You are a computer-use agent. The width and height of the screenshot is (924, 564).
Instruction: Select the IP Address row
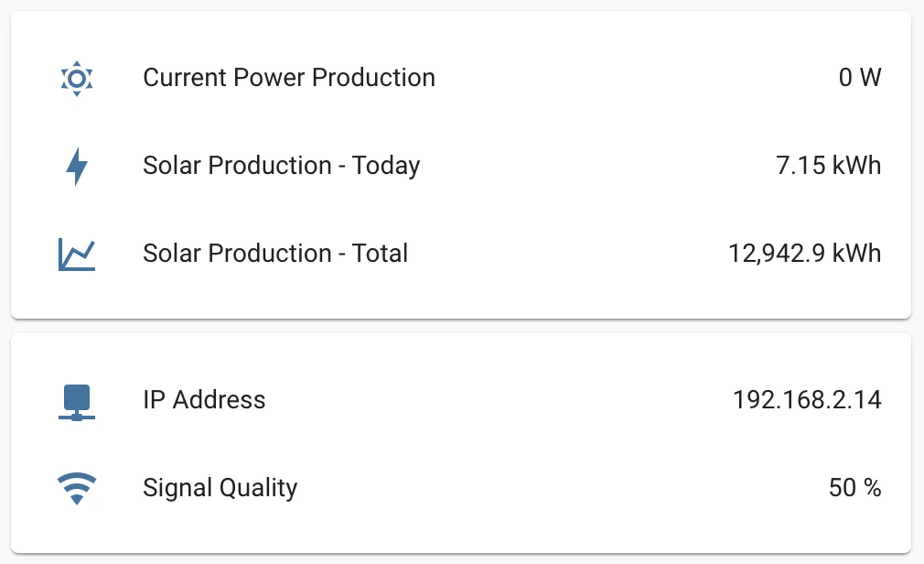click(x=461, y=400)
